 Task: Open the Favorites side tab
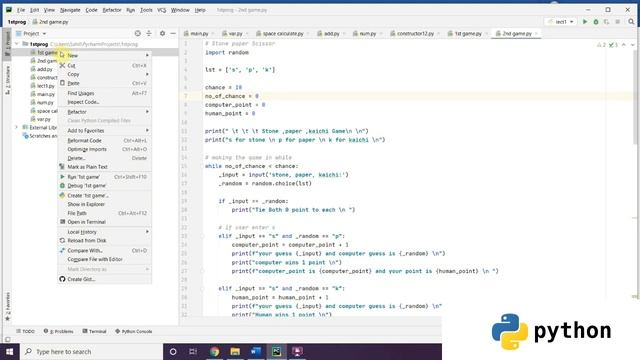click(x=7, y=306)
